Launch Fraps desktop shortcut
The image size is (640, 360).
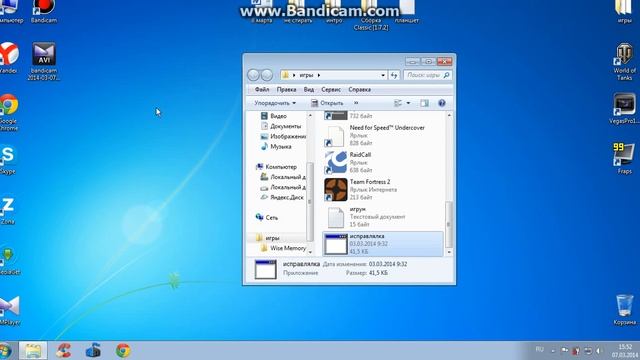click(x=624, y=158)
